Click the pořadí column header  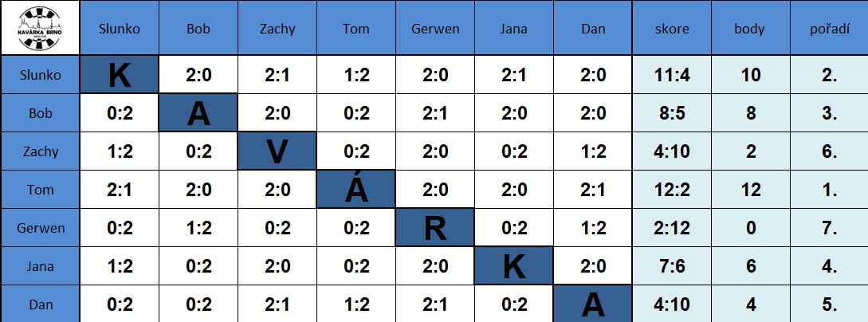pyautogui.click(x=829, y=28)
